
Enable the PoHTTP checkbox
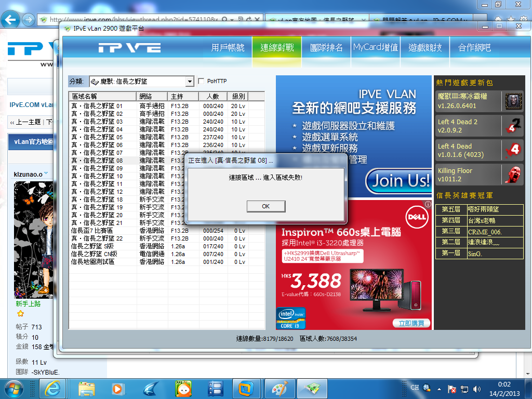[x=202, y=82]
